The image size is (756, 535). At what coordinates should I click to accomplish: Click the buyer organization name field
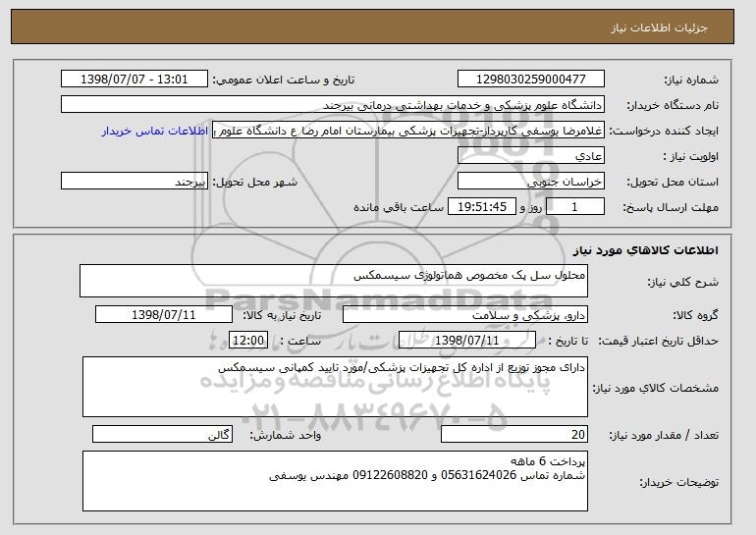[333, 105]
